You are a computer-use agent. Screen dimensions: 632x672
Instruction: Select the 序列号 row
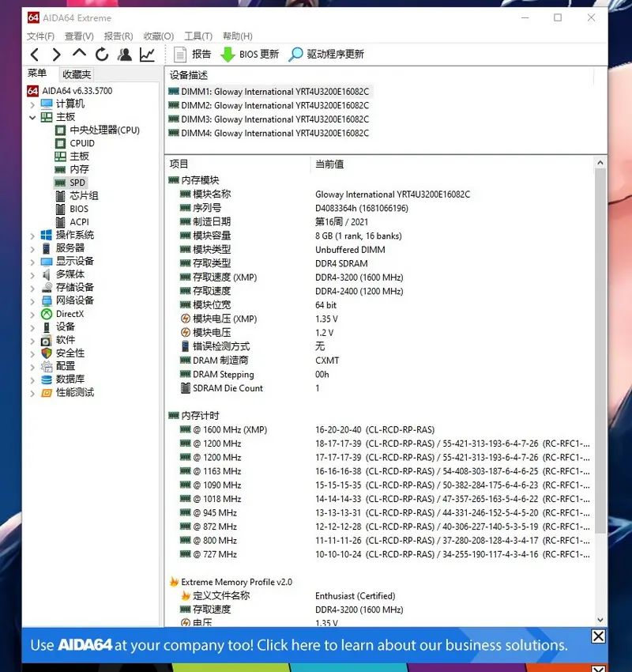coord(379,208)
